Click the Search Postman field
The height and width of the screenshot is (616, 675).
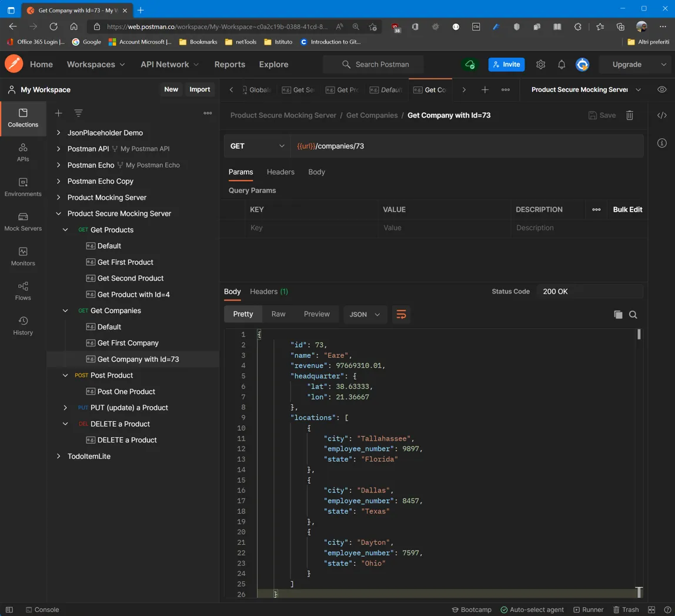pyautogui.click(x=373, y=65)
